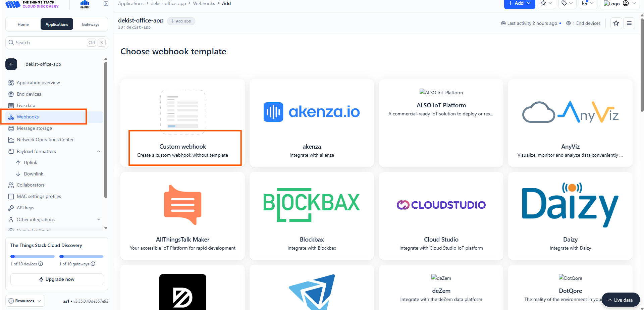
Task: Click the Add label button
Action: coord(181,21)
